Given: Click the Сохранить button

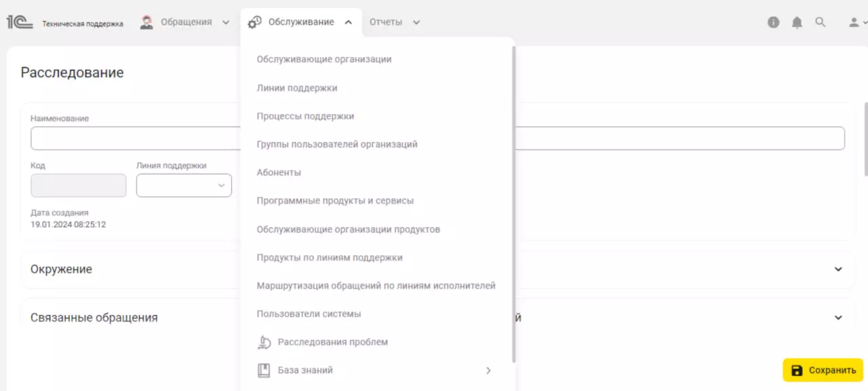Looking at the screenshot, I should 822,370.
